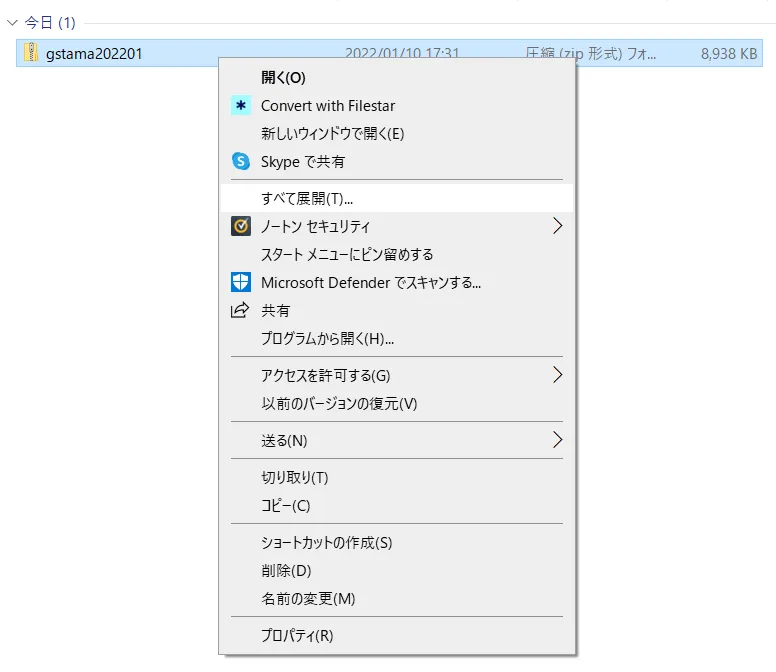Viewport: 776px width, 672px height.
Task: Choose 切り取り(T) to cut the file
Action: [x=295, y=477]
